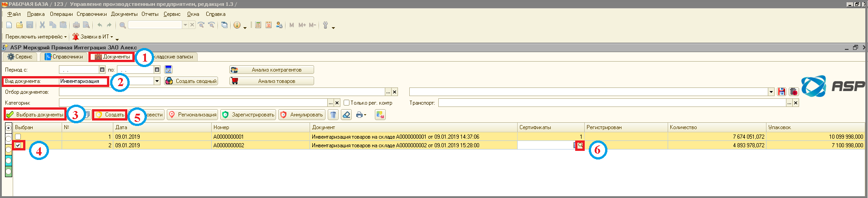Click the Print printer icon in main toolbar
868x198 pixels.
click(x=76, y=25)
